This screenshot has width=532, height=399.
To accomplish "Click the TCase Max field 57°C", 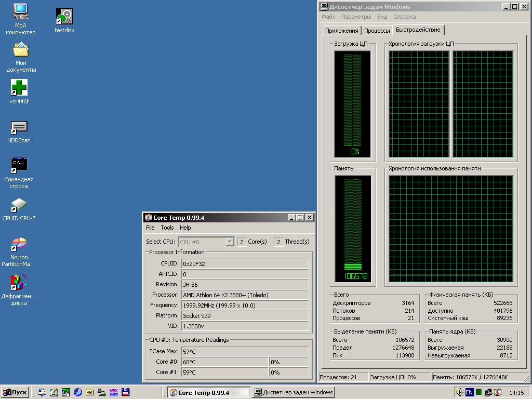I will pyautogui.click(x=245, y=352).
